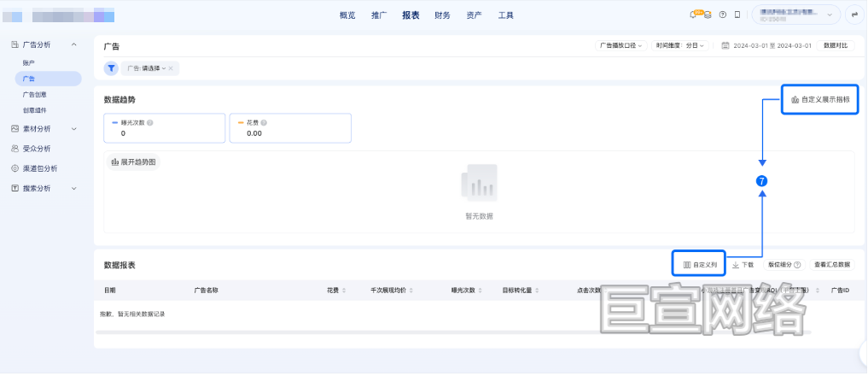Sort table by 花费 column

click(x=344, y=291)
